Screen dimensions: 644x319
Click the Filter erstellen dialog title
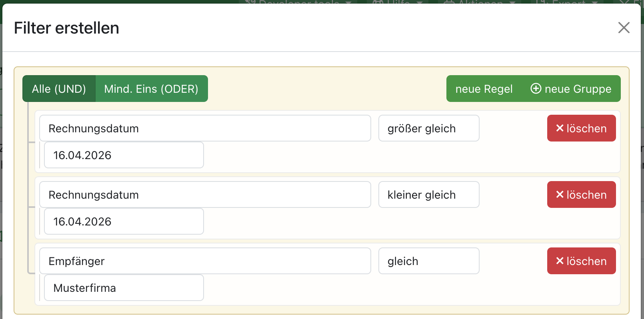[x=66, y=28]
